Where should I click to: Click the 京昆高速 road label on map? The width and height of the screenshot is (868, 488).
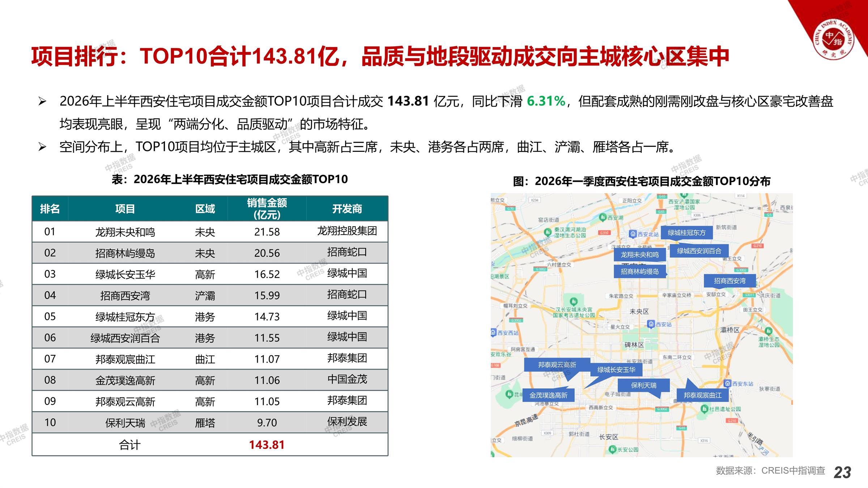527,421
